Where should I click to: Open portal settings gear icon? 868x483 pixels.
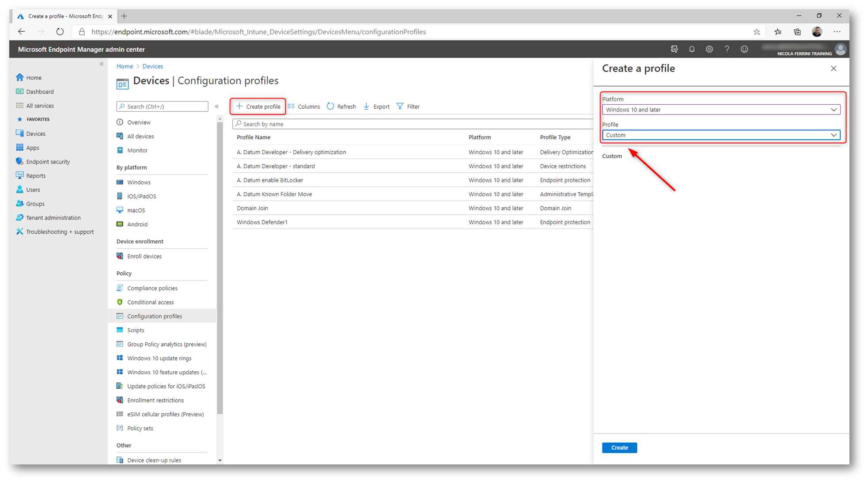(709, 49)
